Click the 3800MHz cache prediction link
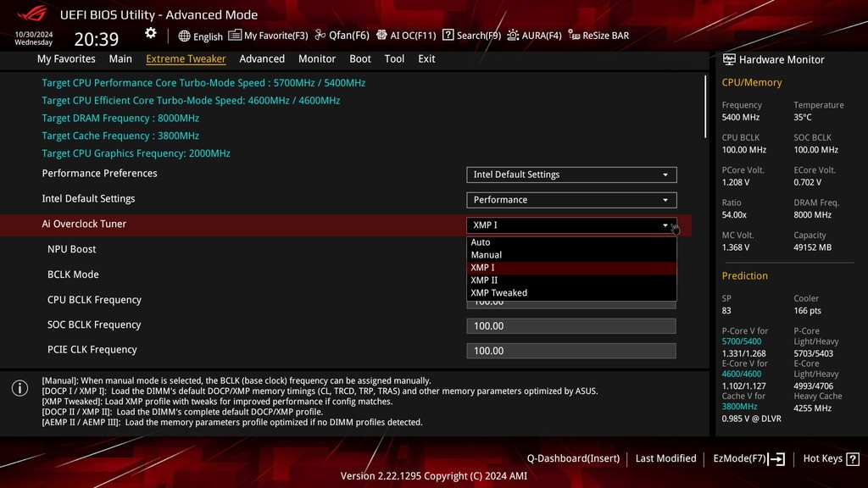 tap(739, 407)
